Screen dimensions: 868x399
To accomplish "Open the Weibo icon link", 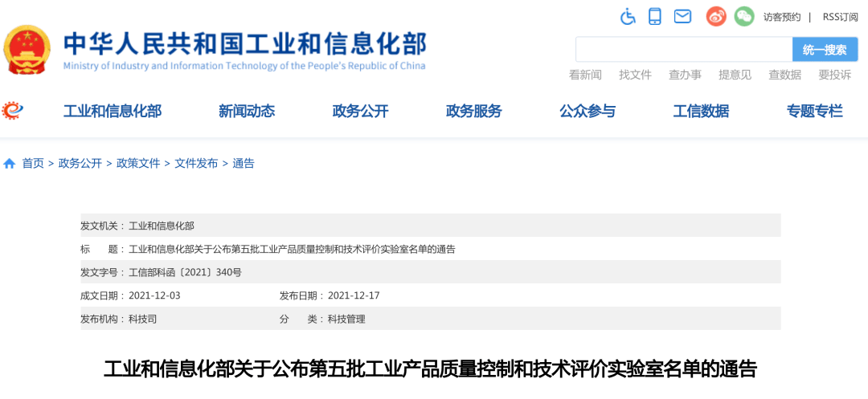I will click(x=716, y=16).
